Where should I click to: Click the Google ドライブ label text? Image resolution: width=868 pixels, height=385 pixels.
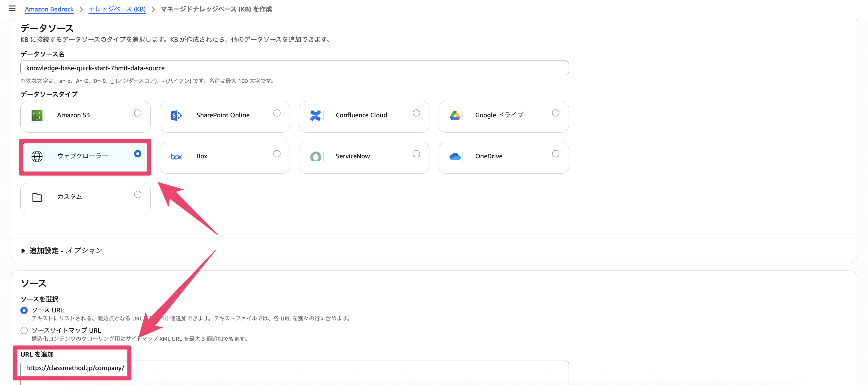(499, 115)
